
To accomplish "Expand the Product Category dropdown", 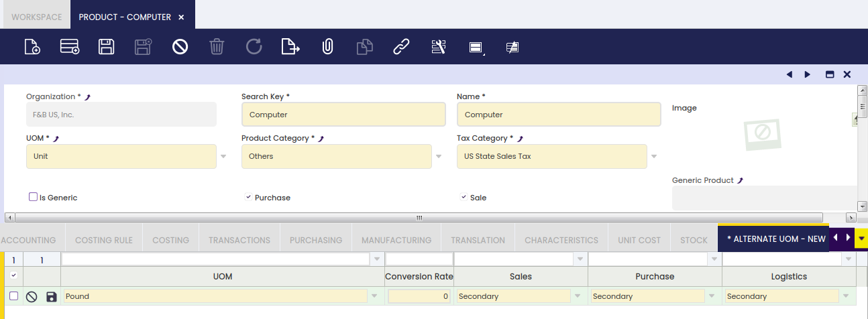I will (439, 156).
